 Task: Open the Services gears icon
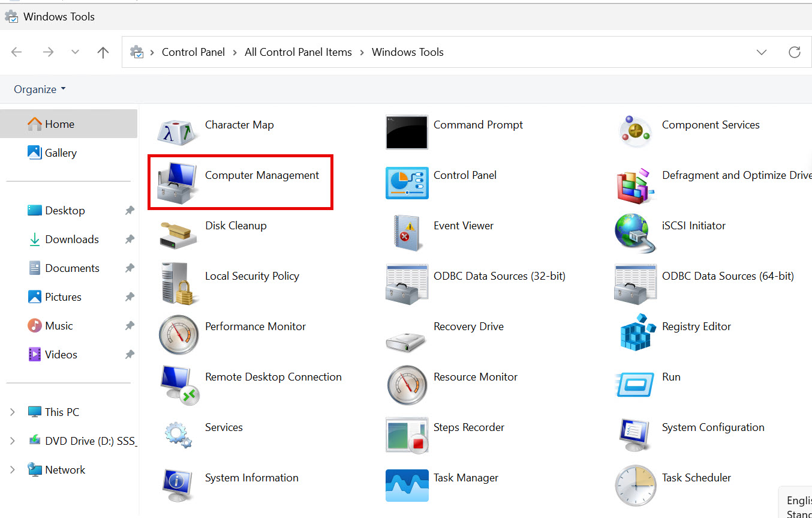[178, 435]
